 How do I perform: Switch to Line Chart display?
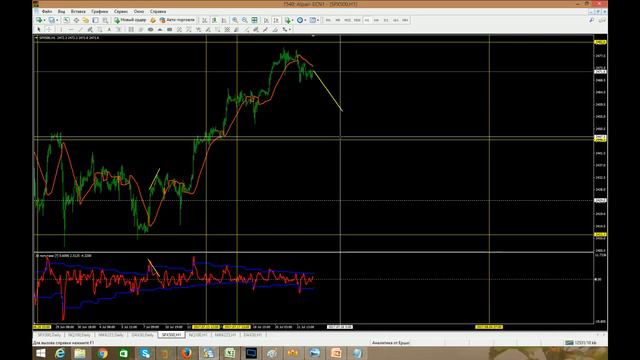point(224,20)
